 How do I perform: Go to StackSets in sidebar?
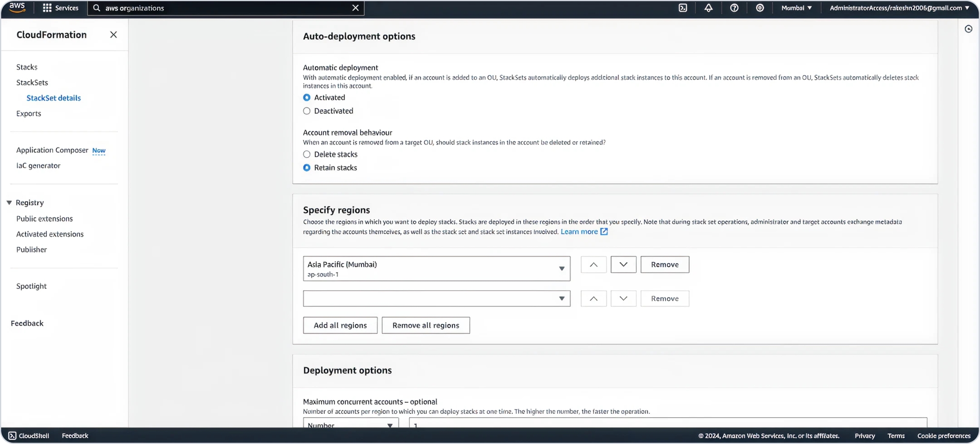(x=32, y=82)
